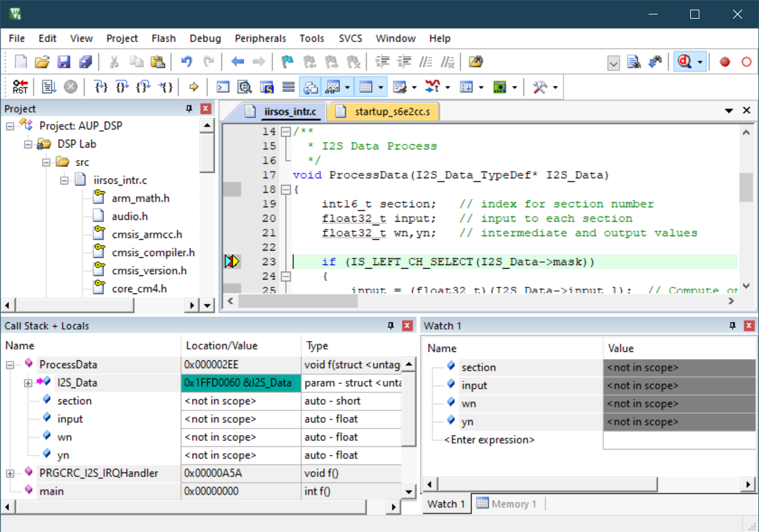Open the Analysis windows icon
Image resolution: width=759 pixels, height=532 pixels.
pyautogui.click(x=432, y=87)
